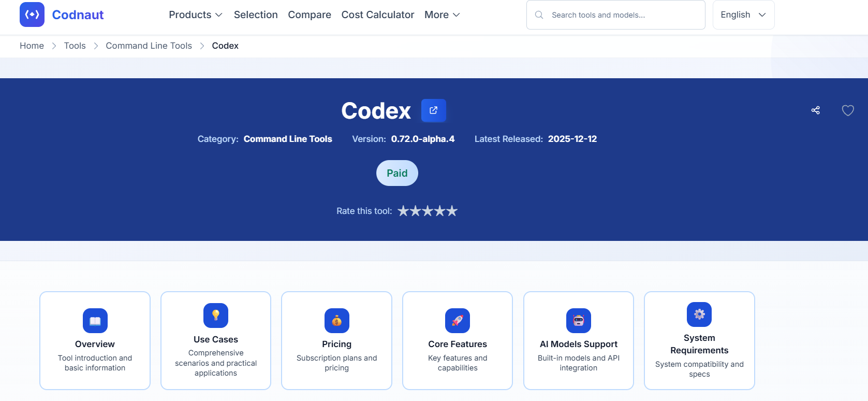Screen dimensions: 868x401
Task: Navigate to Home breadcrumb
Action: tap(32, 46)
